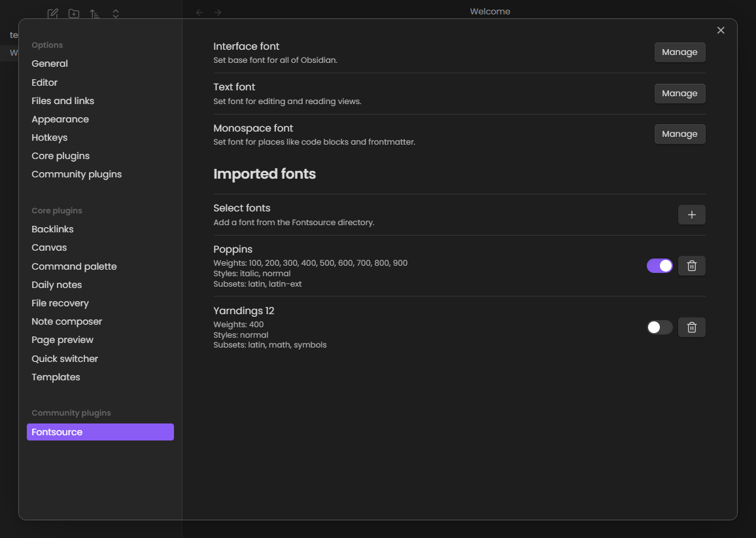Manage the Text font
Image resolution: width=756 pixels, height=538 pixels.
[x=679, y=94]
